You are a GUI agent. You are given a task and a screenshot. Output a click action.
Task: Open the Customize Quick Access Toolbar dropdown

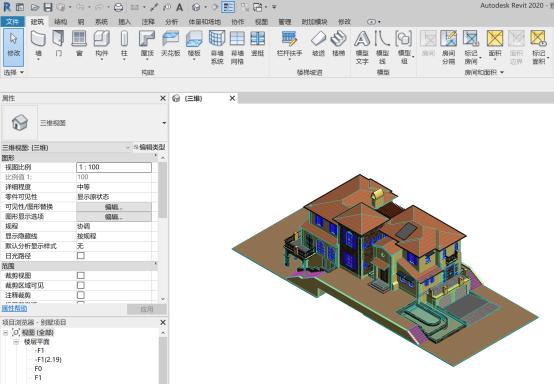(x=274, y=7)
